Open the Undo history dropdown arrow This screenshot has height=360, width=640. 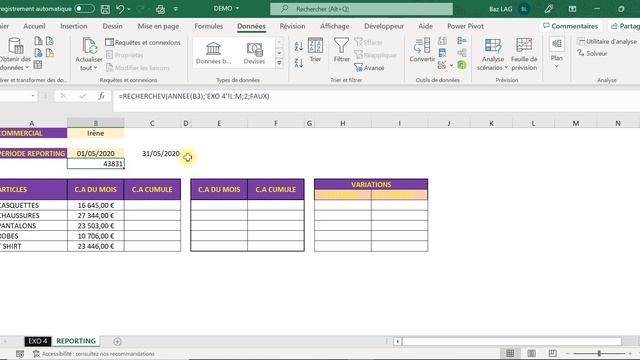[x=129, y=9]
